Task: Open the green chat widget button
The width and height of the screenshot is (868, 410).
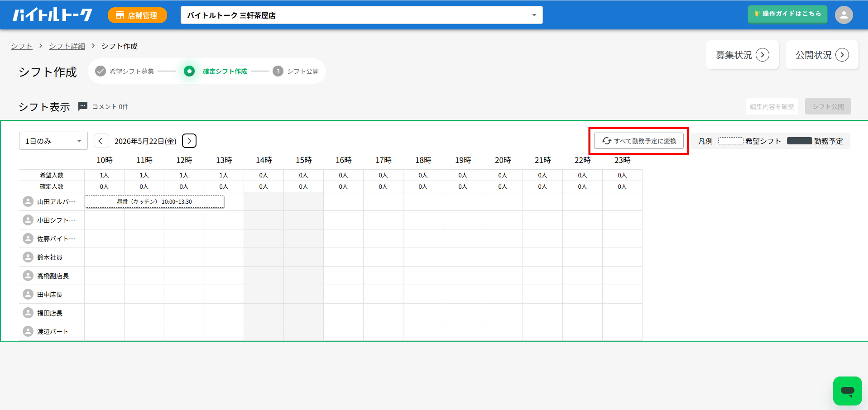Action: 847,391
